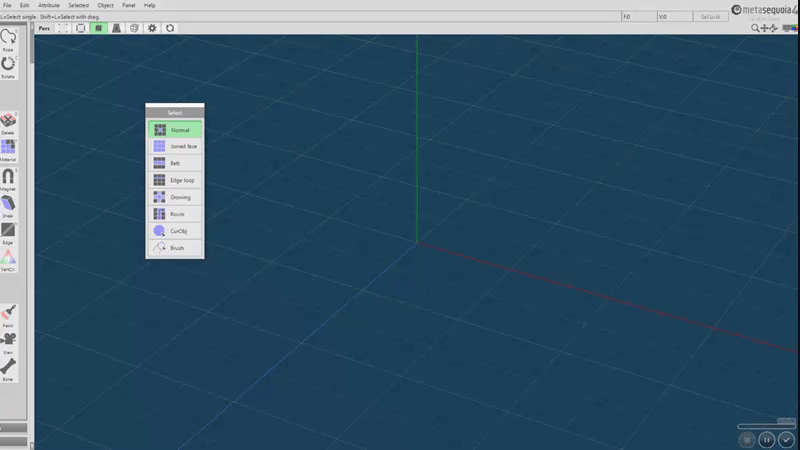This screenshot has width=800, height=450.
Task: Click the Sel Lock button
Action: coord(710,17)
